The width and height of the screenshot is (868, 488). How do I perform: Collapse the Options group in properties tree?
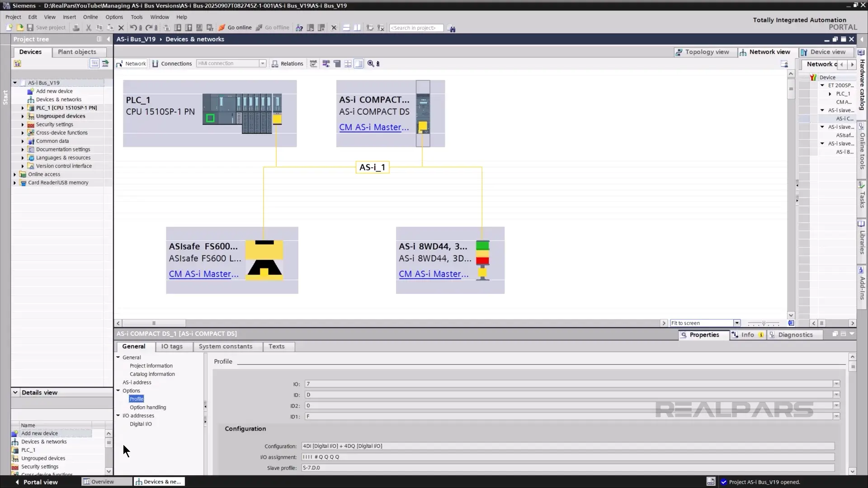pos(118,390)
